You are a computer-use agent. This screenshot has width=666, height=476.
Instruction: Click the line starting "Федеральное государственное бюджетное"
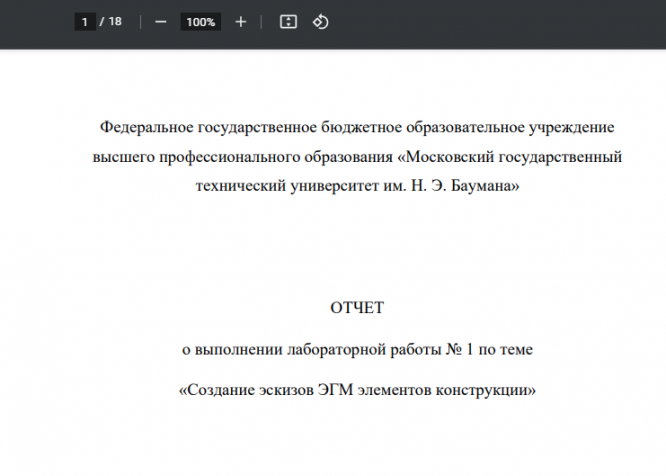pos(357,127)
